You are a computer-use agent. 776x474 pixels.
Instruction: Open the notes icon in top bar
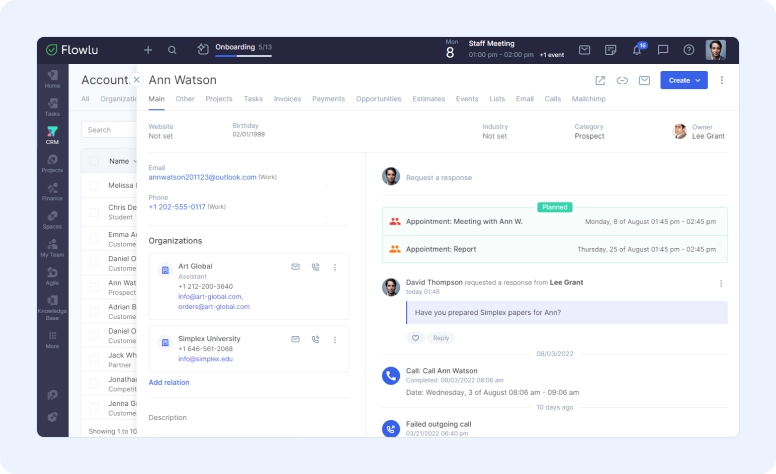611,49
